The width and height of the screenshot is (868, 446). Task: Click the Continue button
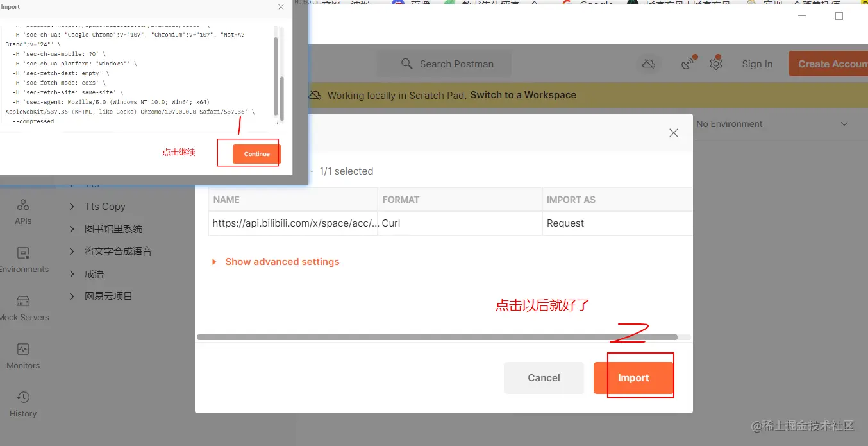pyautogui.click(x=256, y=154)
